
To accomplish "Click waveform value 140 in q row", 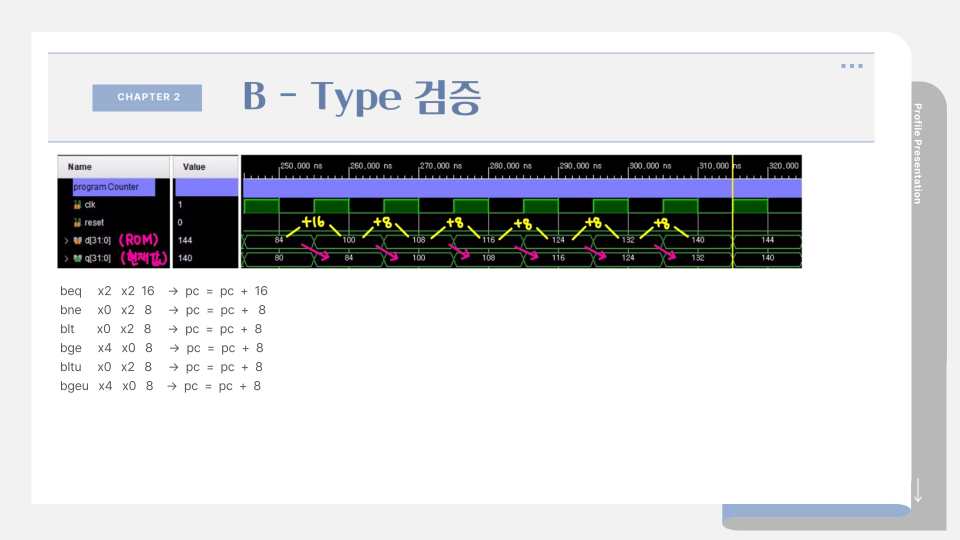I will pyautogui.click(x=768, y=258).
